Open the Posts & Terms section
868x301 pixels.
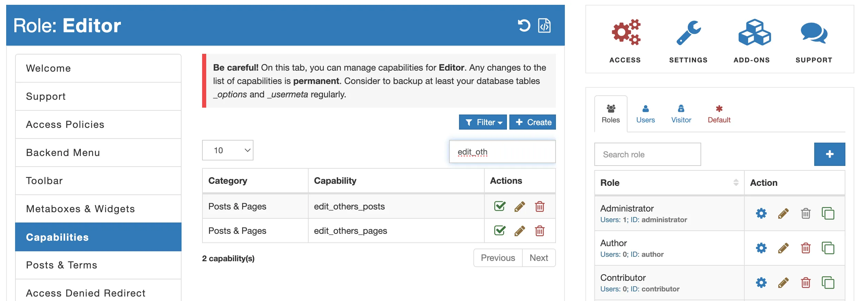coord(98,265)
